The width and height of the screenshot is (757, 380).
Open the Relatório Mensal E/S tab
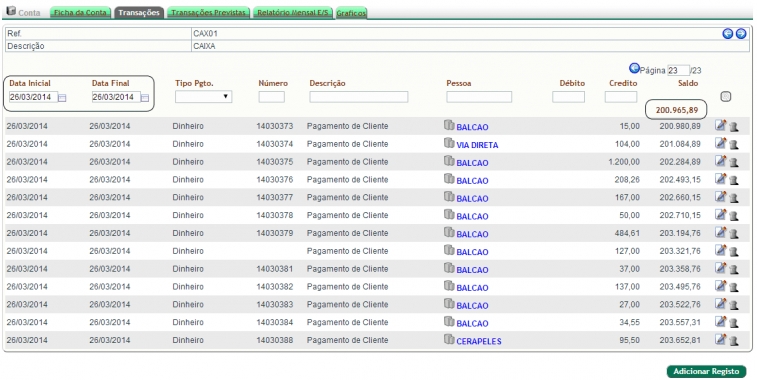tap(293, 13)
